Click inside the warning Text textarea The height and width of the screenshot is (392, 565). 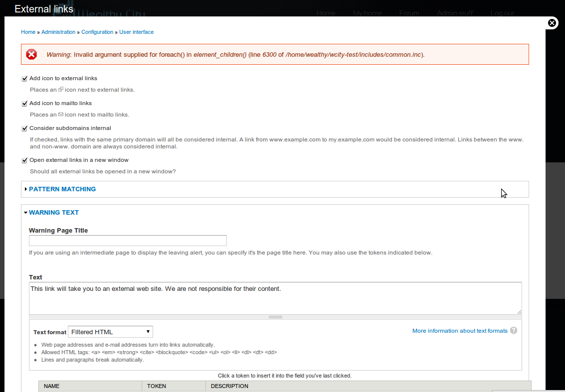[x=275, y=298]
